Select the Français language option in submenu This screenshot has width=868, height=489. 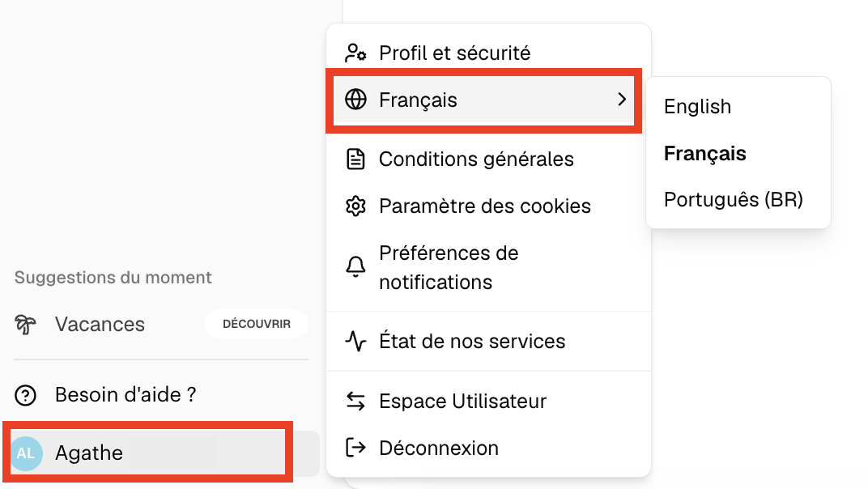pyautogui.click(x=704, y=154)
